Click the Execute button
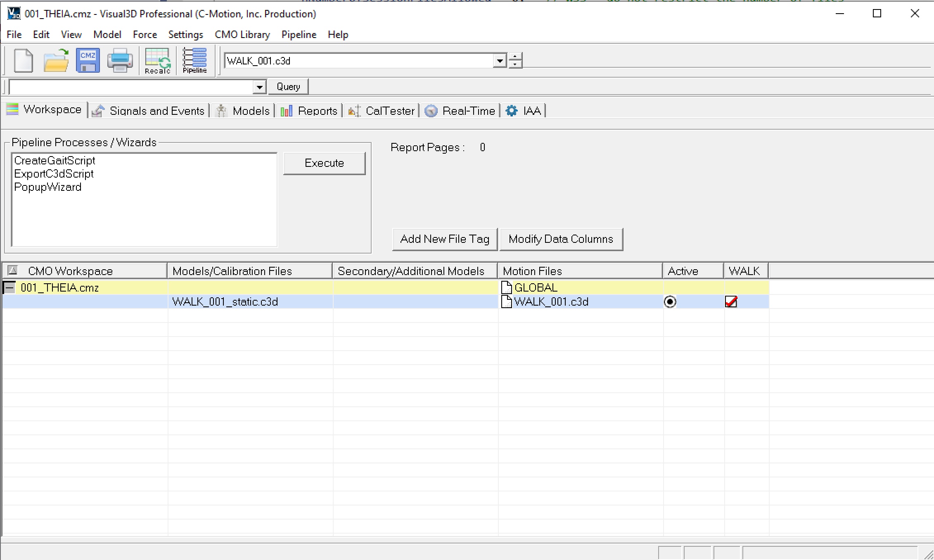The width and height of the screenshot is (934, 560). (x=324, y=163)
